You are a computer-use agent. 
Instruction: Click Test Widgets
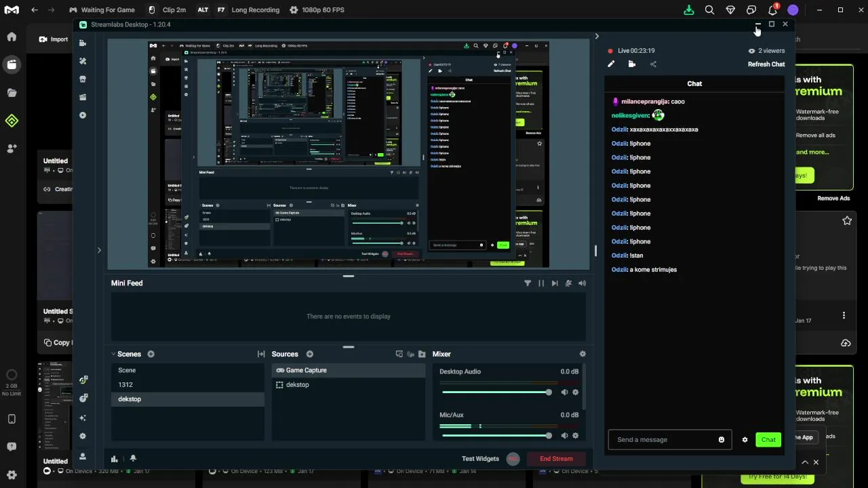click(480, 459)
